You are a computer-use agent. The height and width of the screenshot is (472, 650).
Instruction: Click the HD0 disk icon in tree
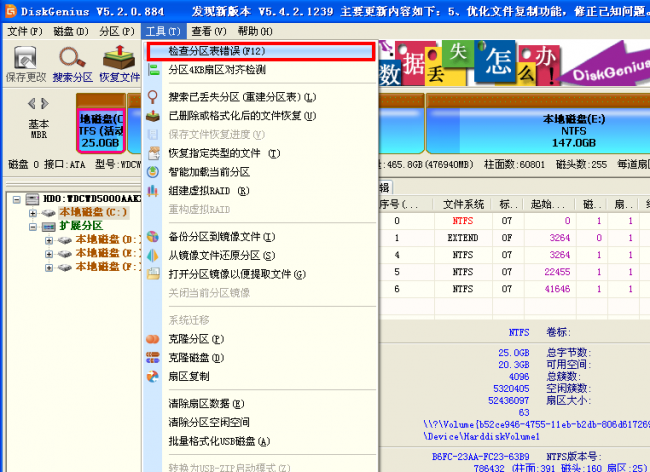click(x=32, y=200)
